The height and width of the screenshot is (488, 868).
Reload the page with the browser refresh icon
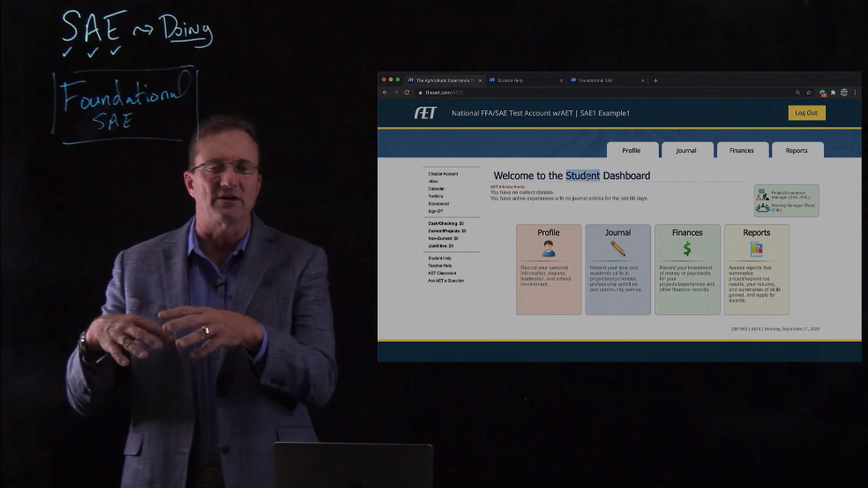[x=407, y=93]
